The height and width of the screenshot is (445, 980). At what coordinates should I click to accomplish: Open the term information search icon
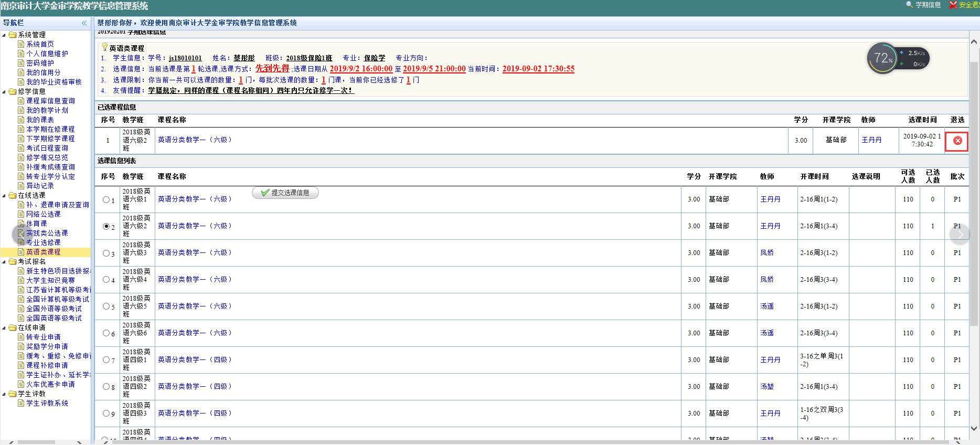pos(909,5)
